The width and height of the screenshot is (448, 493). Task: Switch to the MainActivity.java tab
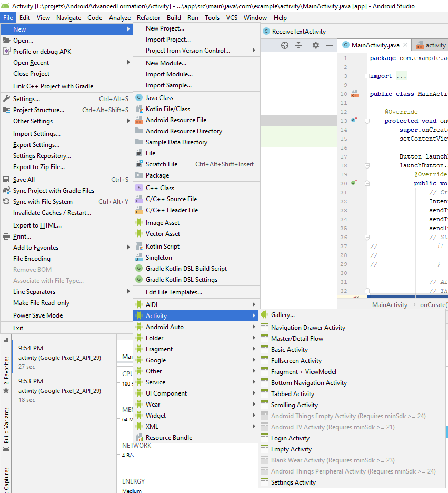click(375, 45)
